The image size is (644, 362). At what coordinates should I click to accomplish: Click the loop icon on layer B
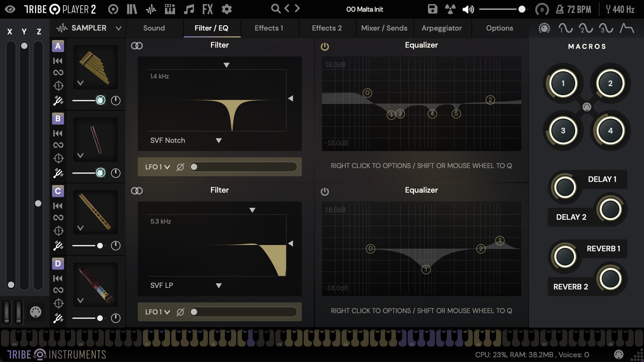tap(58, 145)
